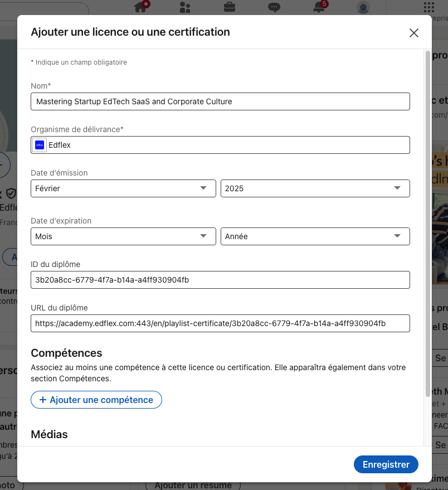Click the Date d'émission label
Viewport: 448px width, 490px height.
click(59, 173)
